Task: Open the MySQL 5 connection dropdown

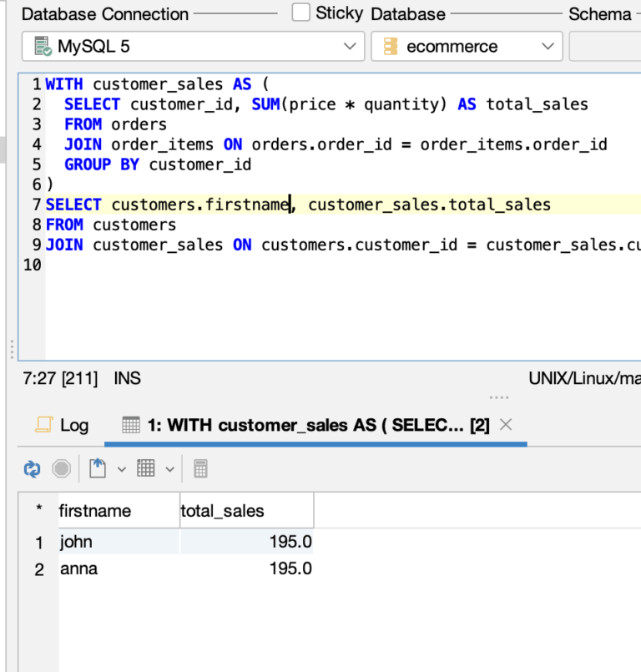Action: (351, 45)
